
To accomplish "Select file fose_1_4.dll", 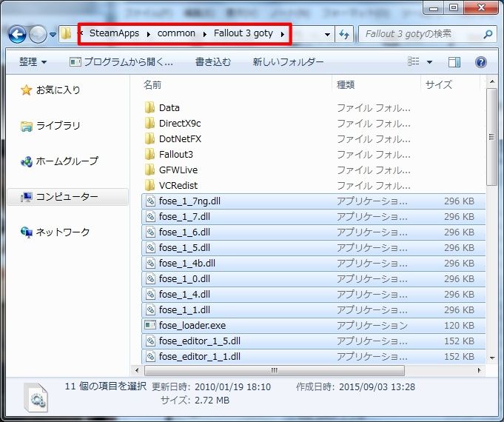I will pyautogui.click(x=313, y=295).
